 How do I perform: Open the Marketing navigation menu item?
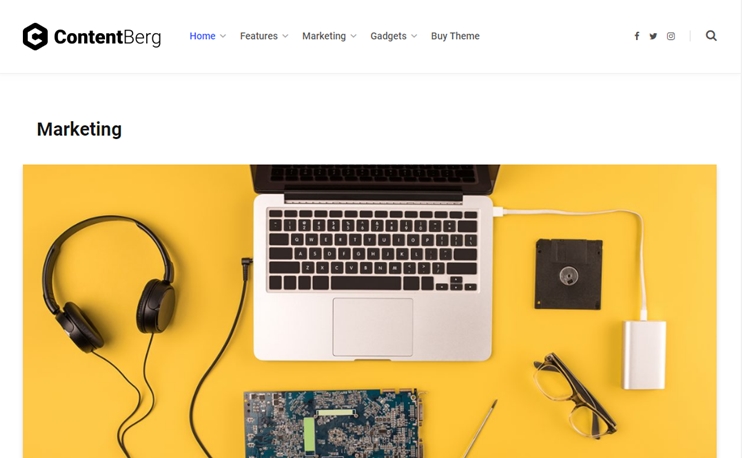[324, 36]
